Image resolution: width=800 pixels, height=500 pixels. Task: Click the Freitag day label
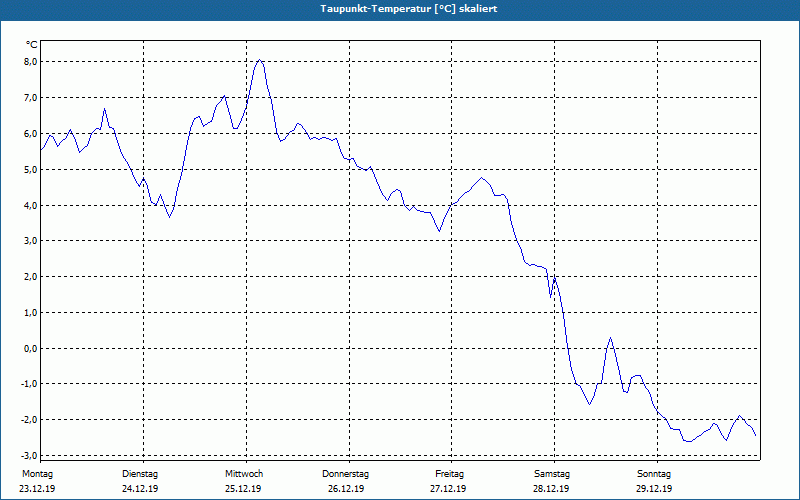[x=449, y=474]
